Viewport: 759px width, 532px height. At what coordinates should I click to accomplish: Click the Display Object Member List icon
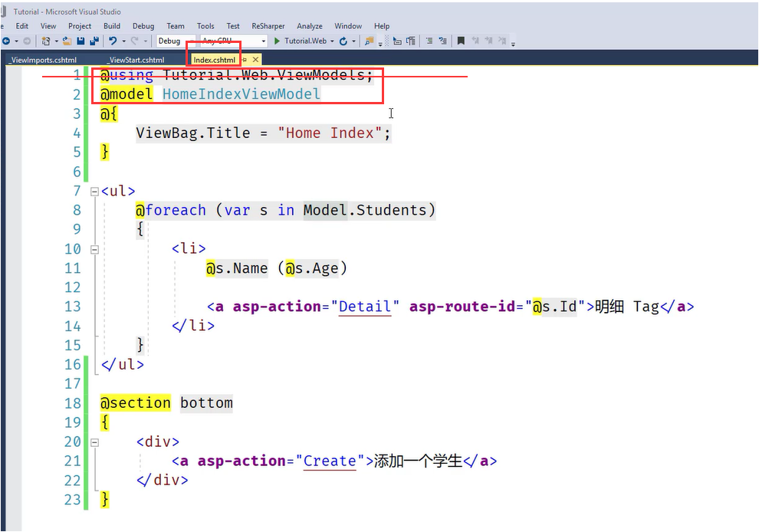pyautogui.click(x=397, y=41)
